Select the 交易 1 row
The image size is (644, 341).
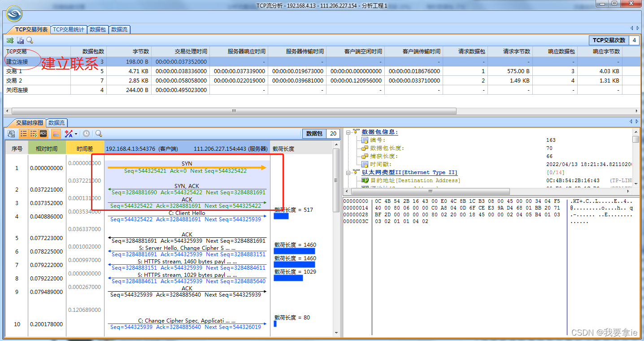tap(322, 71)
